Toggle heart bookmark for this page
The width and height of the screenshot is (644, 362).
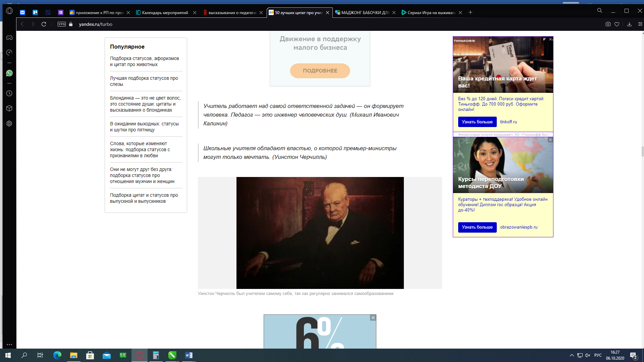click(x=617, y=24)
